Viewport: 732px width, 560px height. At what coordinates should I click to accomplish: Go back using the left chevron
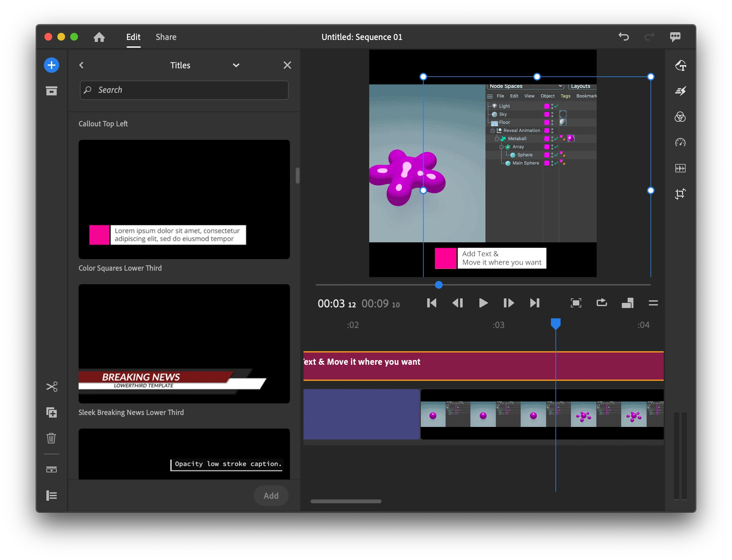click(x=81, y=65)
